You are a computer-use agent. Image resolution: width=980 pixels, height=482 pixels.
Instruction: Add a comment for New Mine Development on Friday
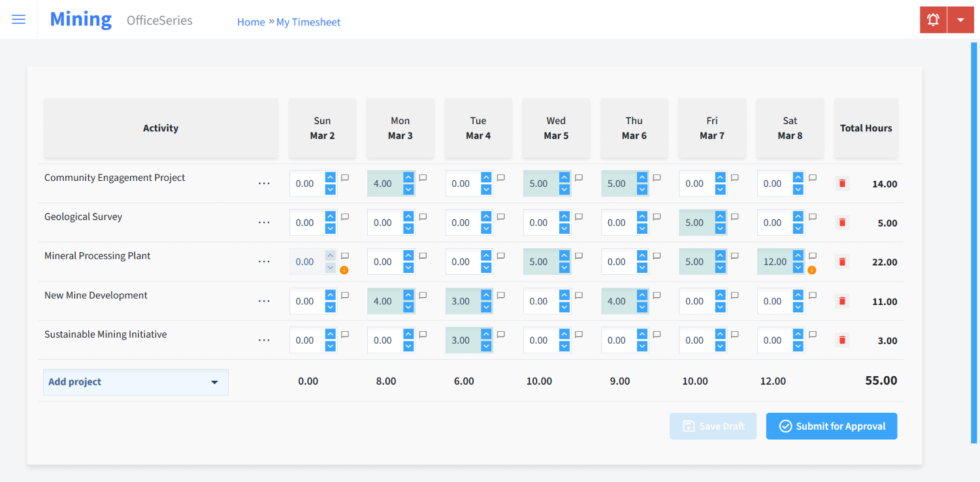(x=734, y=295)
